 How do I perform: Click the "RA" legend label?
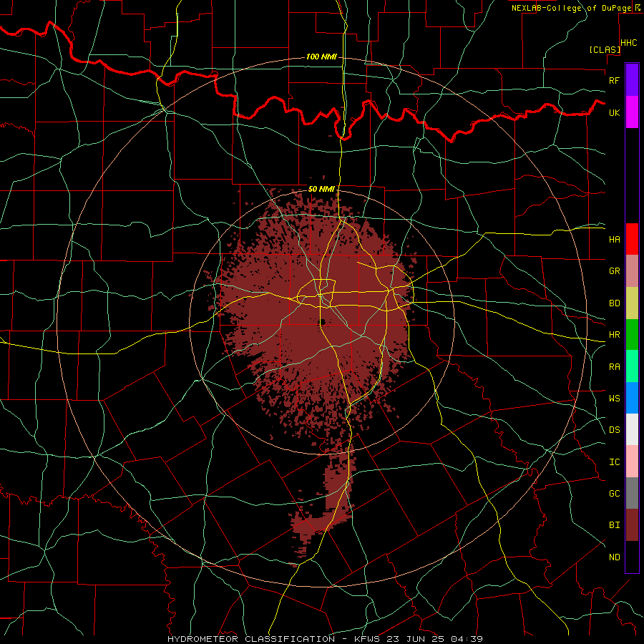tap(614, 367)
